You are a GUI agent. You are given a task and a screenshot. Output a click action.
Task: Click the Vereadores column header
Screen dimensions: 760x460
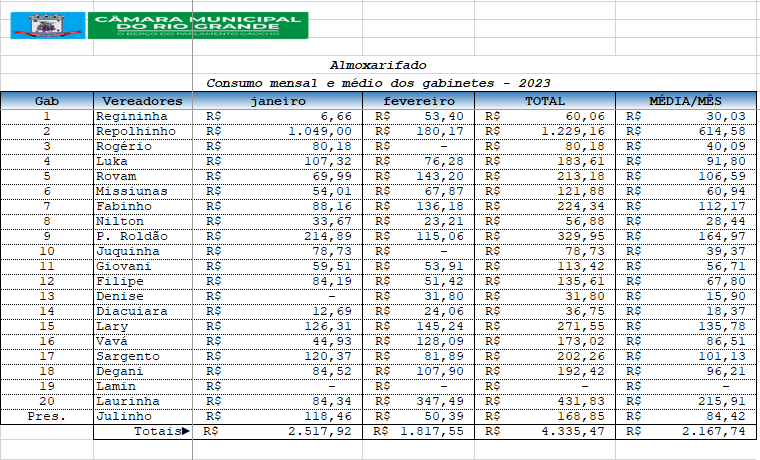coord(143,101)
